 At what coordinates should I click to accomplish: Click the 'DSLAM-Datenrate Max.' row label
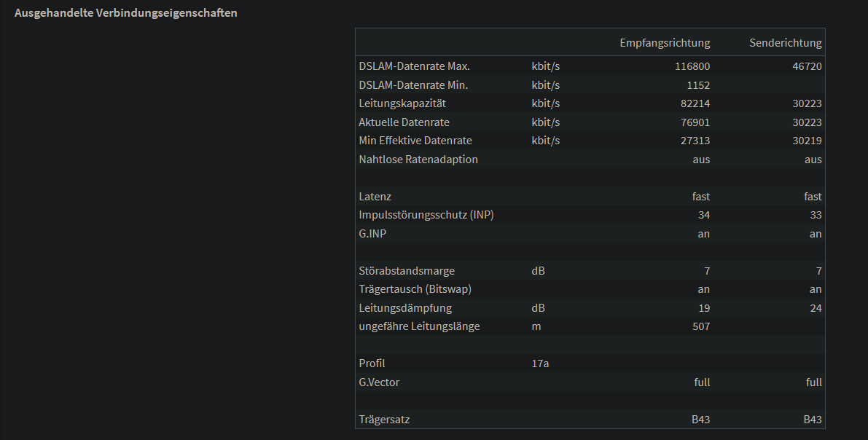point(414,66)
